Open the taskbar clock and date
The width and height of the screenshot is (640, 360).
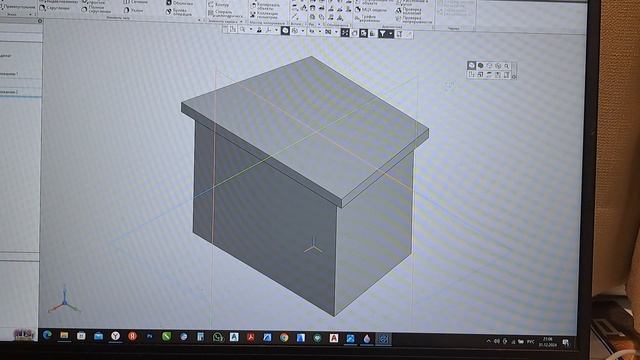tap(548, 342)
